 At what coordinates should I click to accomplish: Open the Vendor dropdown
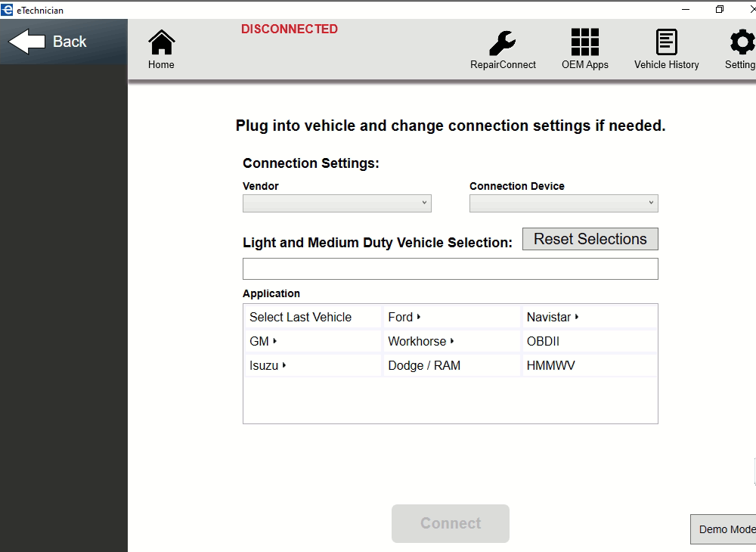pyautogui.click(x=336, y=203)
